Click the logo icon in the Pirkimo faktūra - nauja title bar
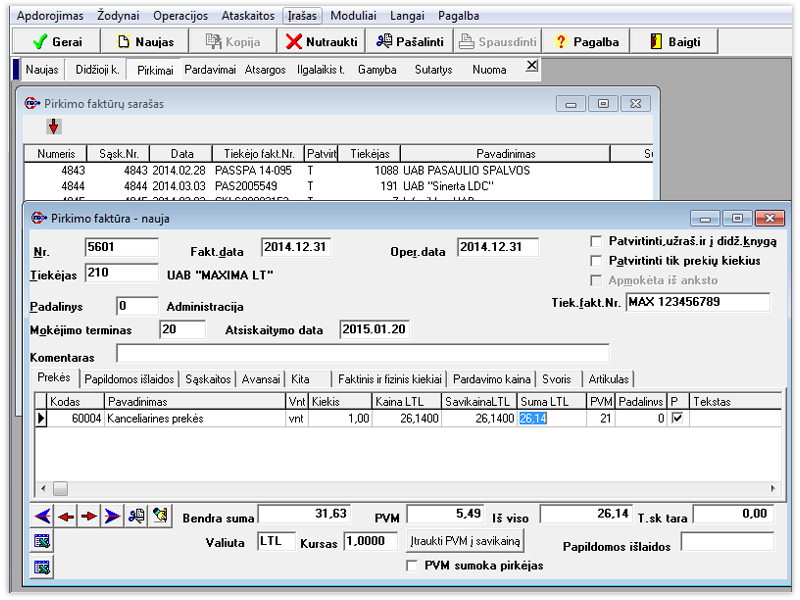This screenshot has height=600, width=800. pos(39,218)
